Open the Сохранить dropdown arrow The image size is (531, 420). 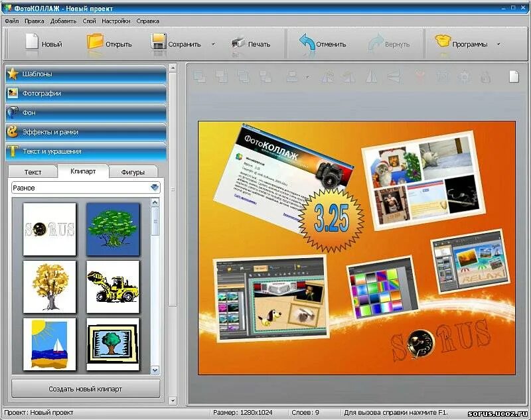[213, 44]
